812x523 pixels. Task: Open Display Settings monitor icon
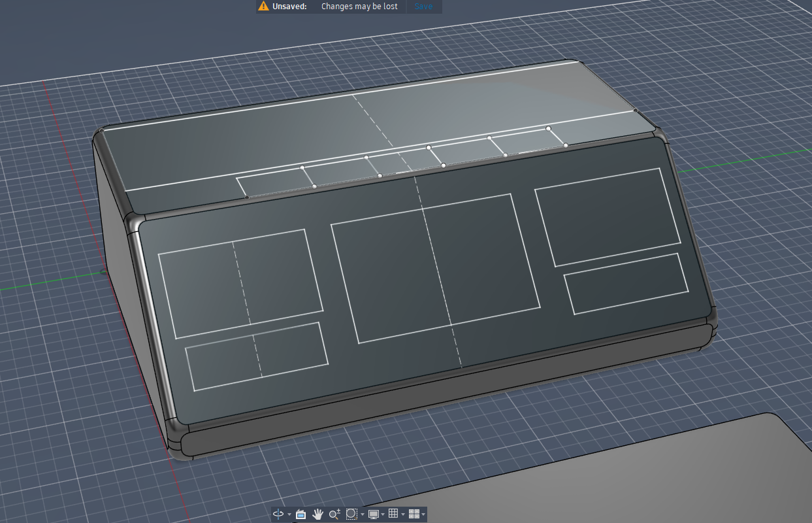(x=374, y=515)
